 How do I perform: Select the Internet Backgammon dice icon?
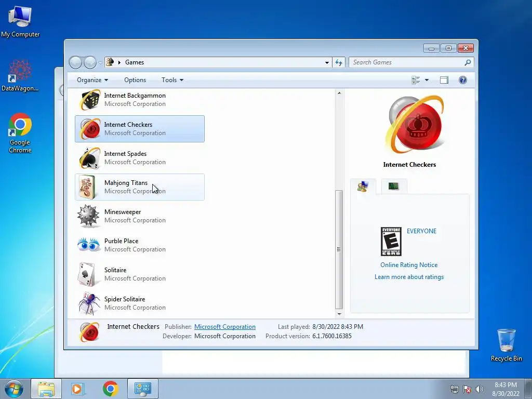coord(89,100)
